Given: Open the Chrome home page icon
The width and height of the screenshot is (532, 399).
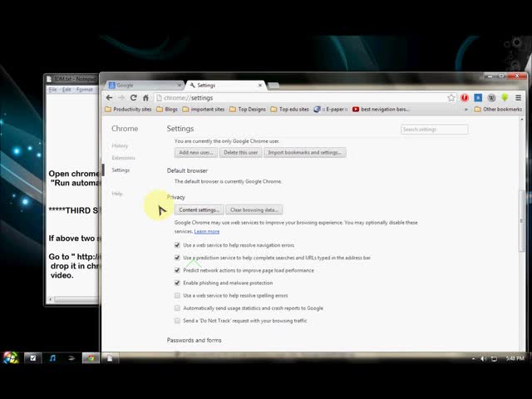Looking at the screenshot, I should tap(145, 98).
